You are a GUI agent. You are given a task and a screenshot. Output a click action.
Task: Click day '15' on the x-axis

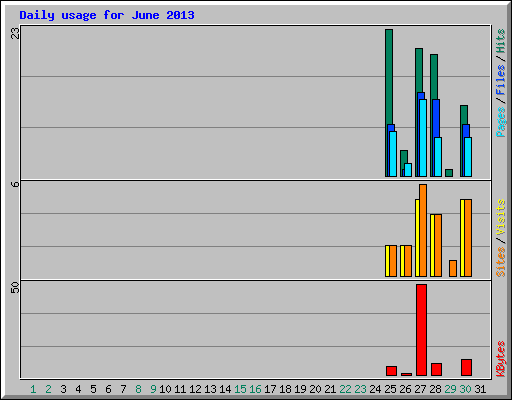tap(240, 389)
